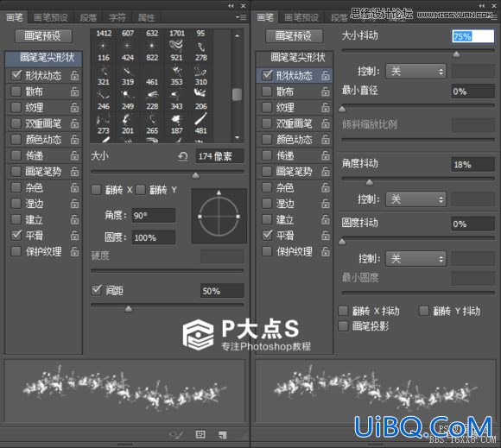Click the lock icon beside 传递 in right panel

[326, 155]
